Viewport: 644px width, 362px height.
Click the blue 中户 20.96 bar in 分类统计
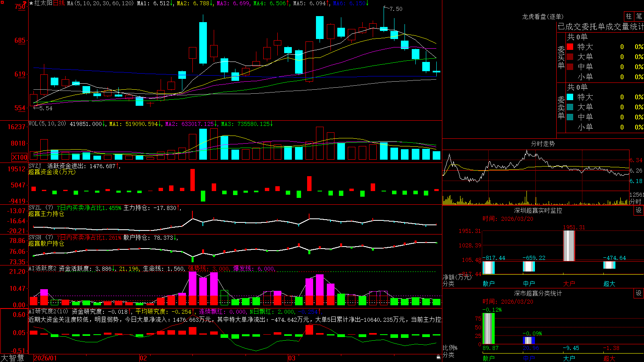(x=529, y=340)
